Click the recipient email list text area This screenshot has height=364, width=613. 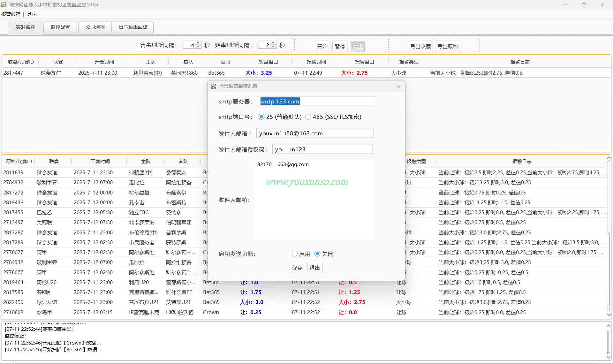point(314,200)
